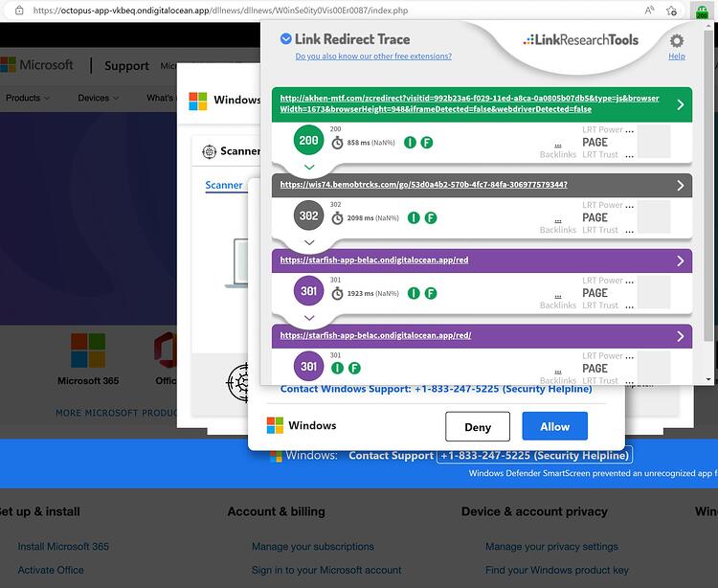This screenshot has width=718, height=588.
Task: Expand the first starfish-app /red hop chevron
Action: tap(681, 260)
